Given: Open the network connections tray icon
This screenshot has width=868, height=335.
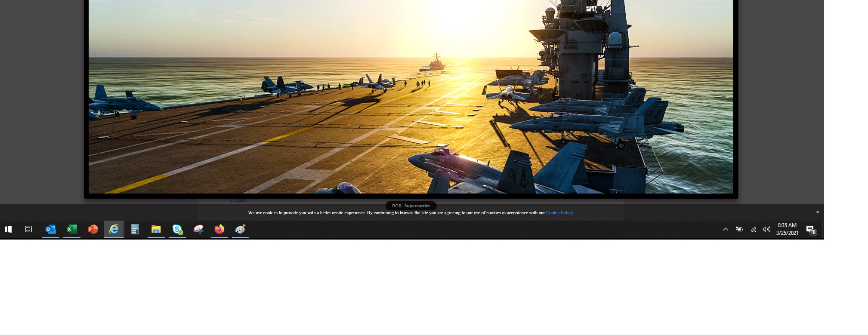Looking at the screenshot, I should (753, 230).
